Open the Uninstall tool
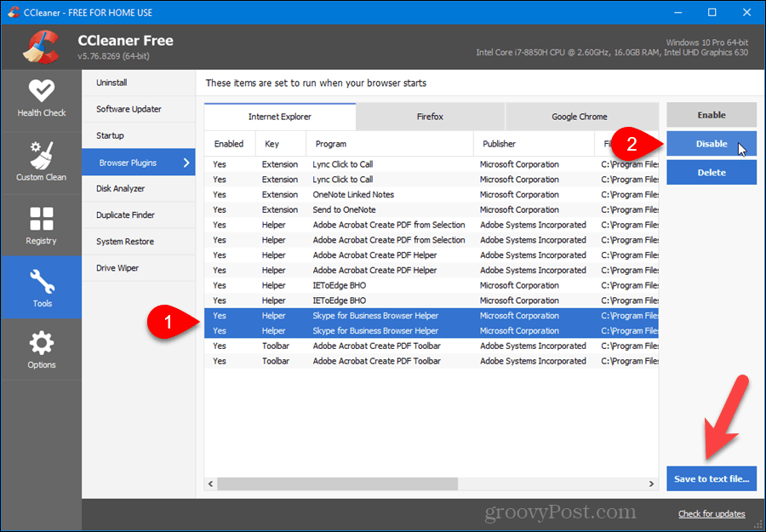 click(139, 83)
